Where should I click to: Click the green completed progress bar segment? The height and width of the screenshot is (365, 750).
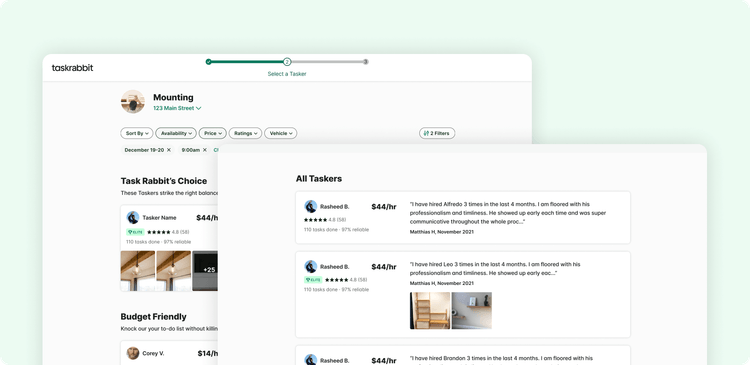pos(247,62)
